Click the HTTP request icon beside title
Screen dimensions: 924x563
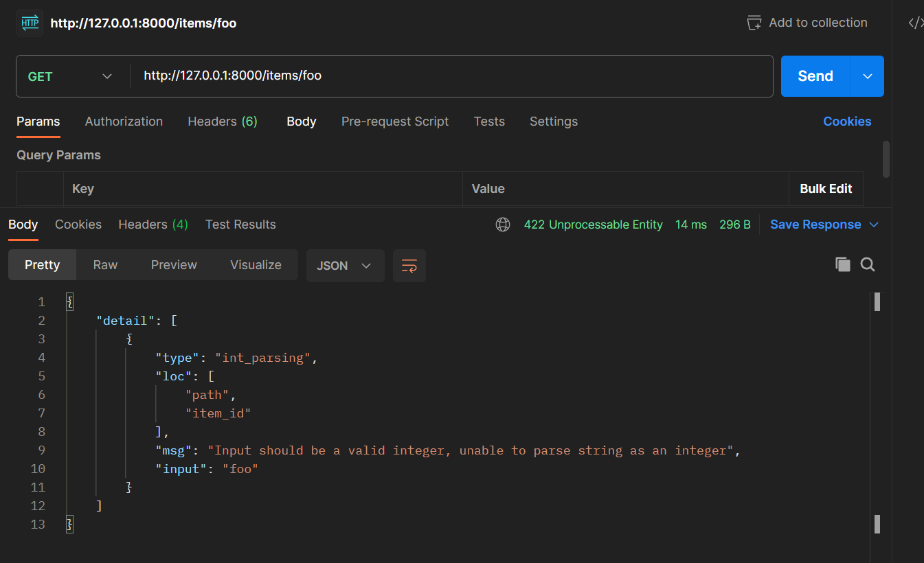(30, 23)
